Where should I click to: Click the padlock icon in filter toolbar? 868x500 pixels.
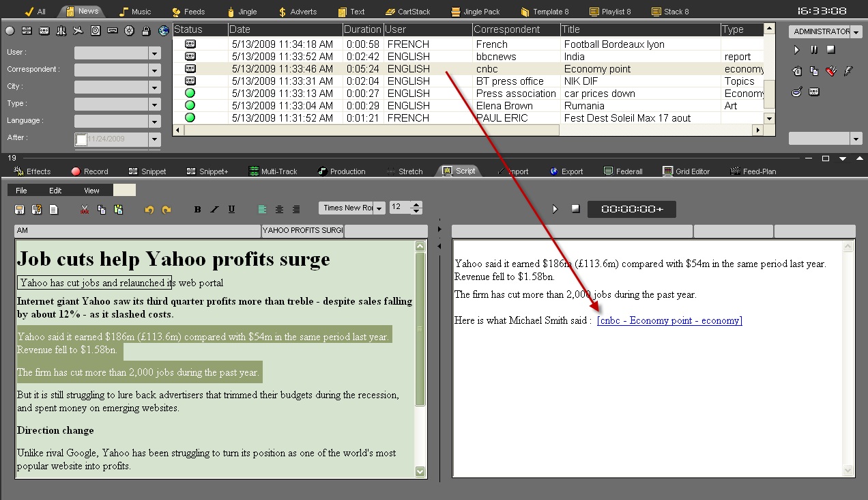click(x=146, y=31)
